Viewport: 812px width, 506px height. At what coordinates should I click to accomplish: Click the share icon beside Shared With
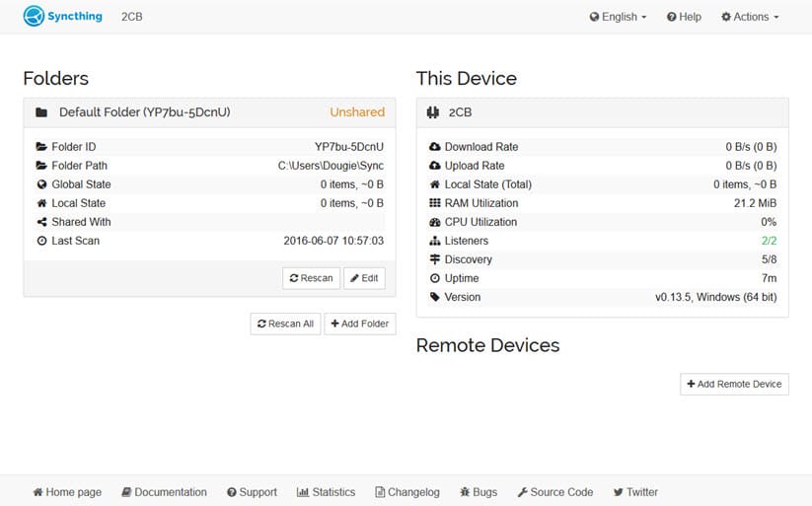coord(41,222)
